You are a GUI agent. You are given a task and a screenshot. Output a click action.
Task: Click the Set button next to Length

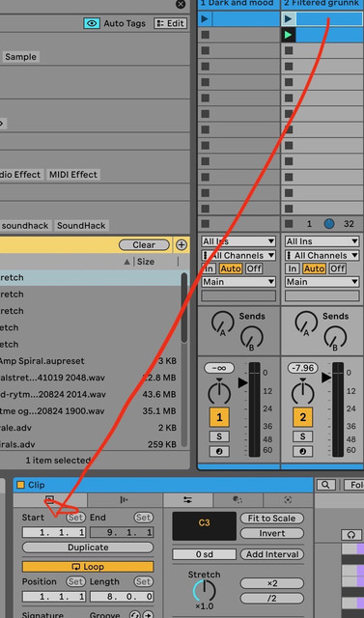(144, 581)
